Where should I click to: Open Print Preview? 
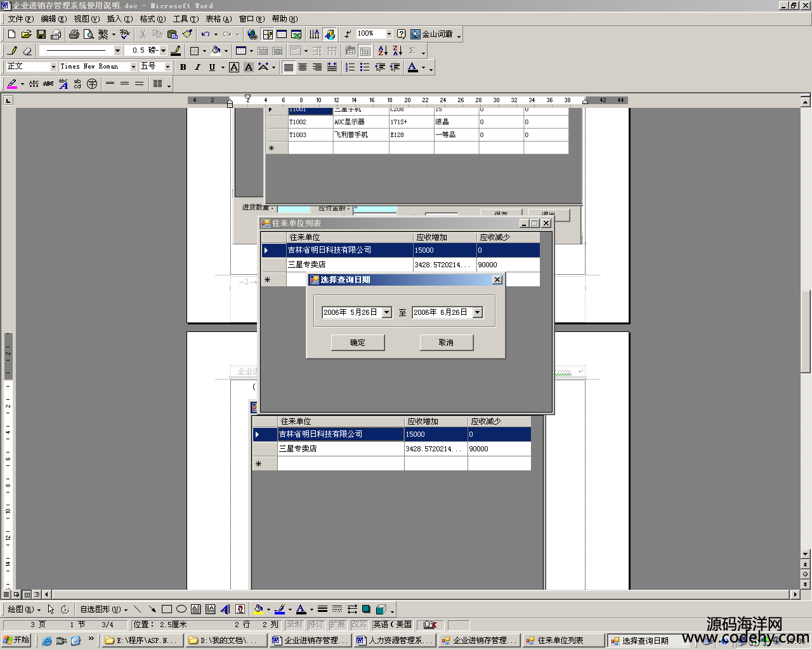(x=88, y=34)
